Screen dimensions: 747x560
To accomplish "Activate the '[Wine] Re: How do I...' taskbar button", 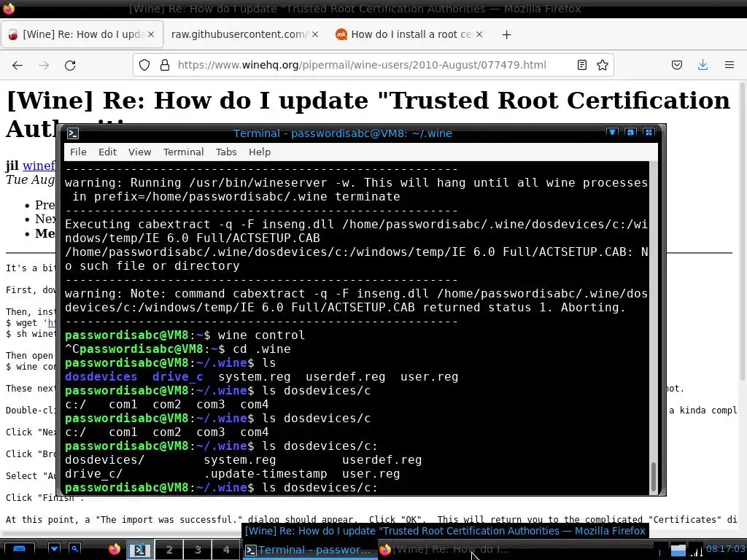I will point(446,550).
